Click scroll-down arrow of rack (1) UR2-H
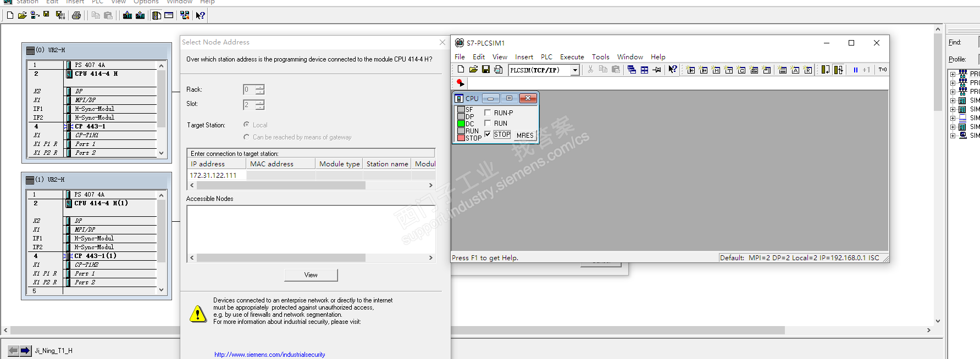 coord(161,289)
